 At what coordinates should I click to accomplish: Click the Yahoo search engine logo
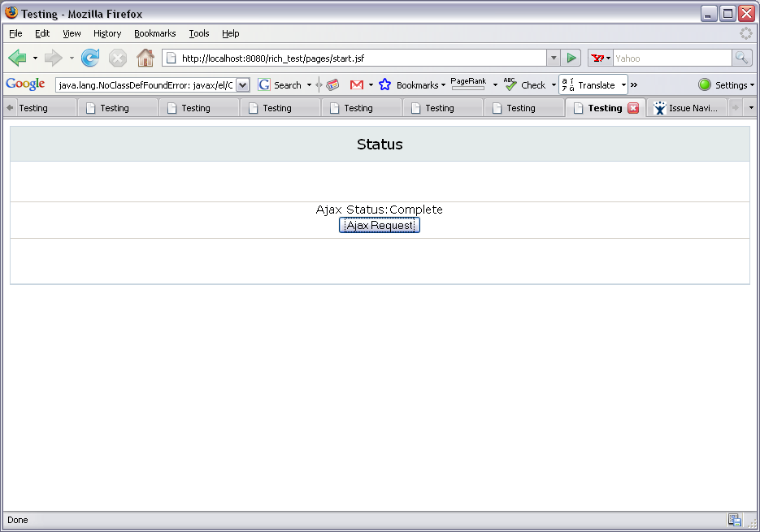tap(597, 58)
